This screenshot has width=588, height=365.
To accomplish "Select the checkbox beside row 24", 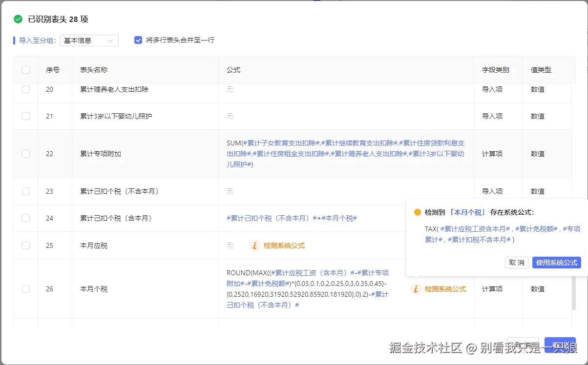I will 25,218.
